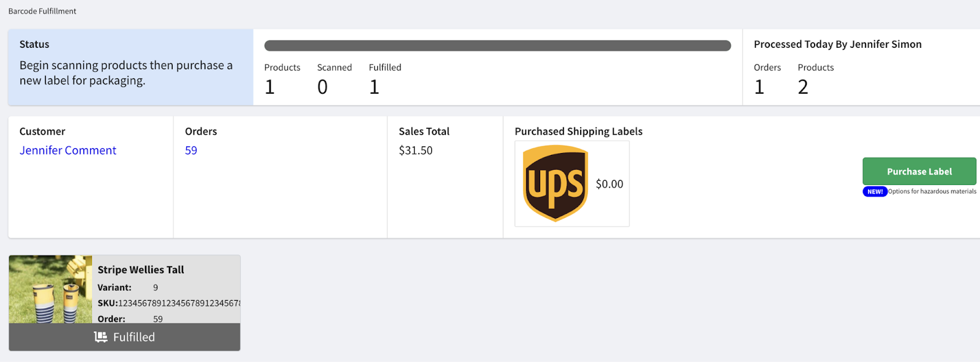
Task: Click the blue Status message panel
Action: (x=130, y=67)
